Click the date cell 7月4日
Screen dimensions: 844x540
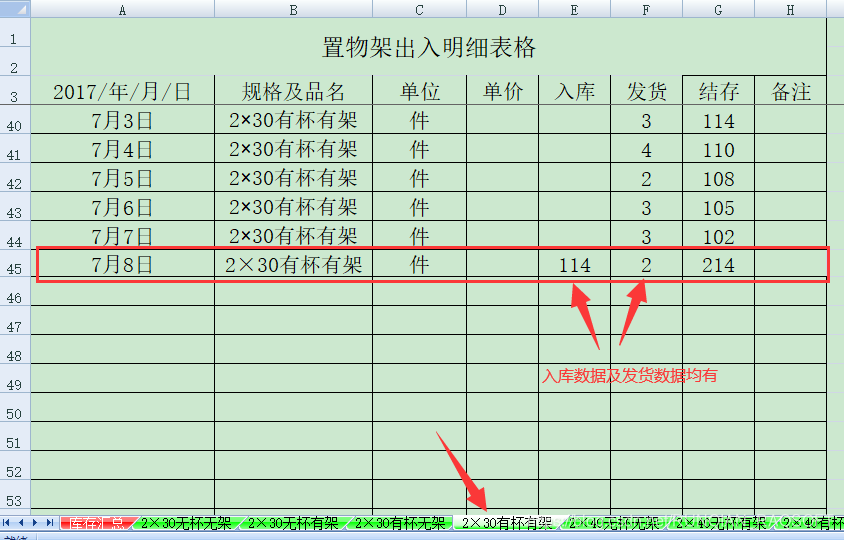(x=123, y=149)
